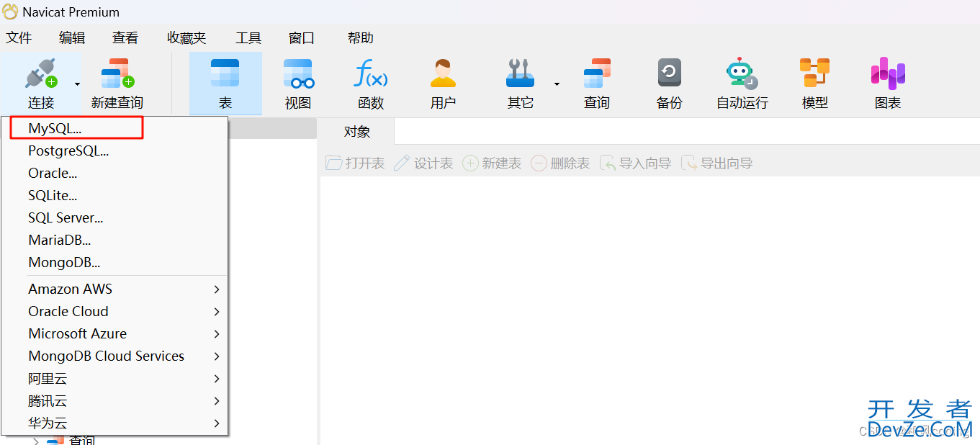Select the MongoDB Cloud Services entry

[x=114, y=356]
